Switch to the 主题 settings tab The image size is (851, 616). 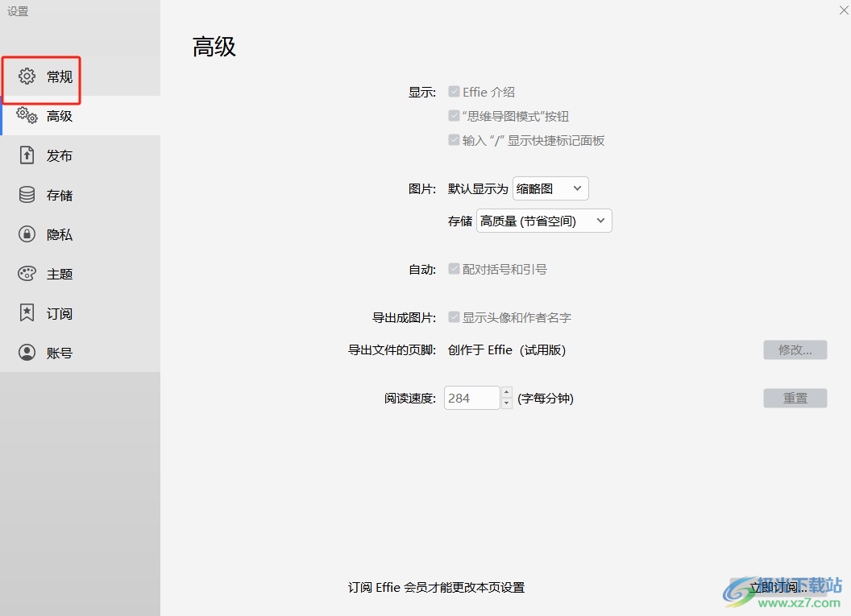point(81,274)
